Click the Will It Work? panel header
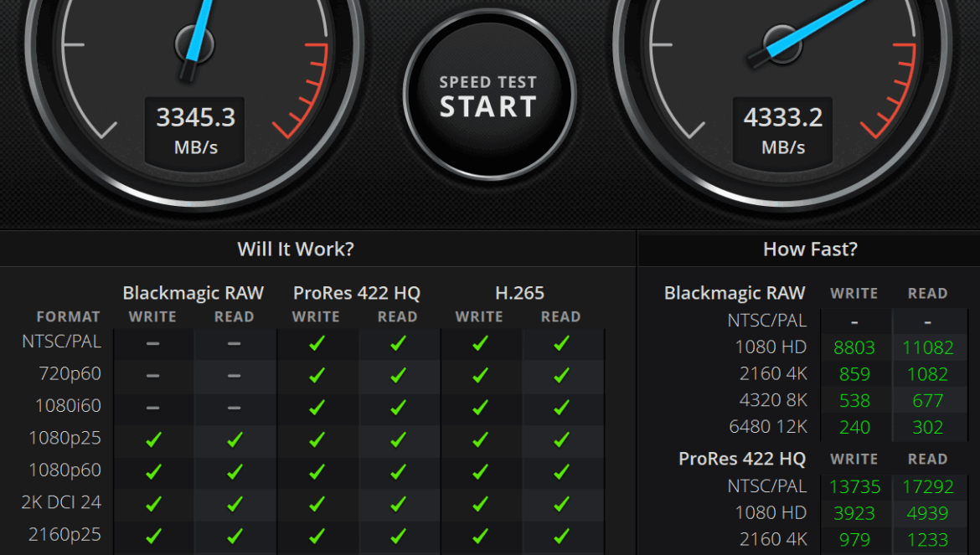Viewport: 980px width, 555px height. pyautogui.click(x=296, y=249)
